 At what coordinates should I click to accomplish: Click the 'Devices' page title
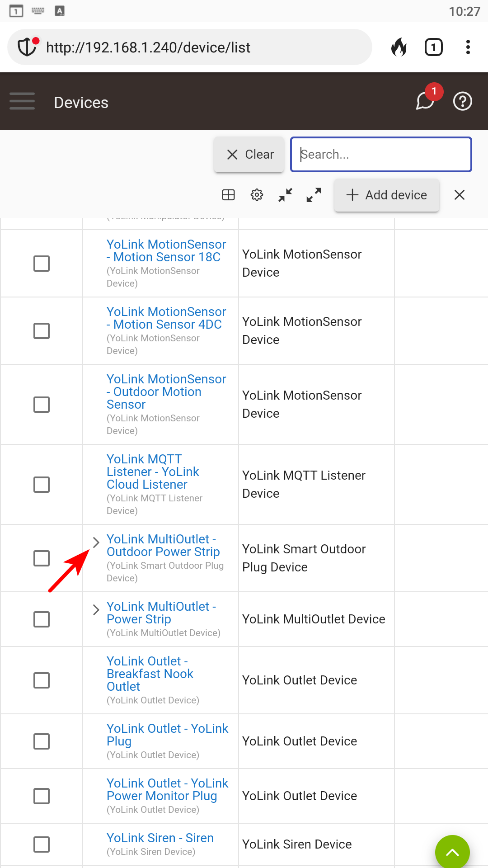click(x=81, y=103)
